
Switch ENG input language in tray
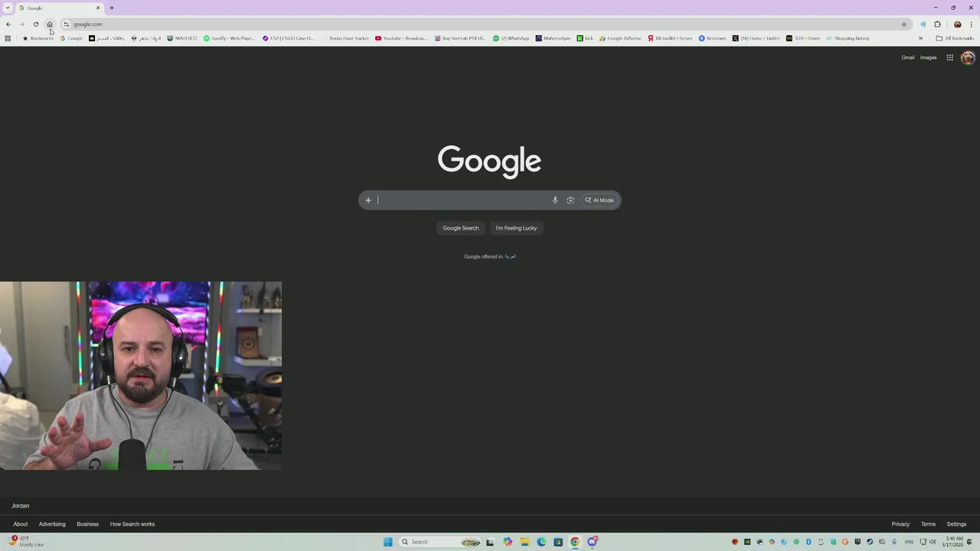tap(909, 542)
